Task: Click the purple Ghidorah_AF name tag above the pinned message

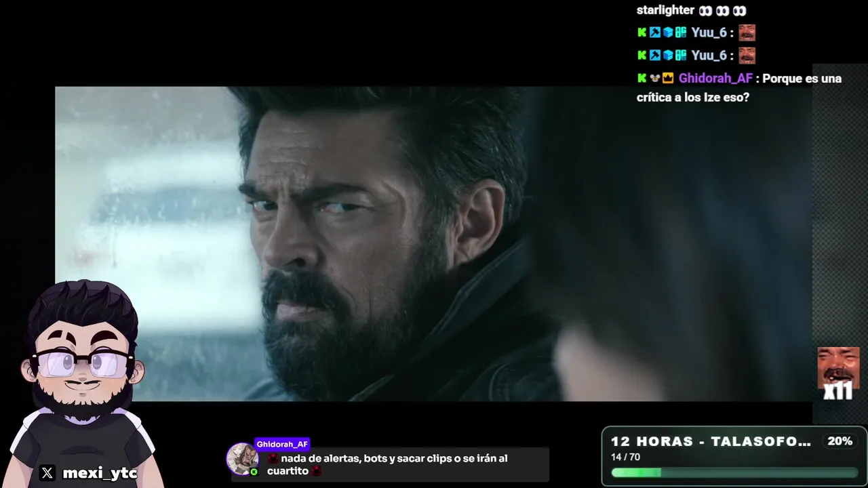Action: 282,444
